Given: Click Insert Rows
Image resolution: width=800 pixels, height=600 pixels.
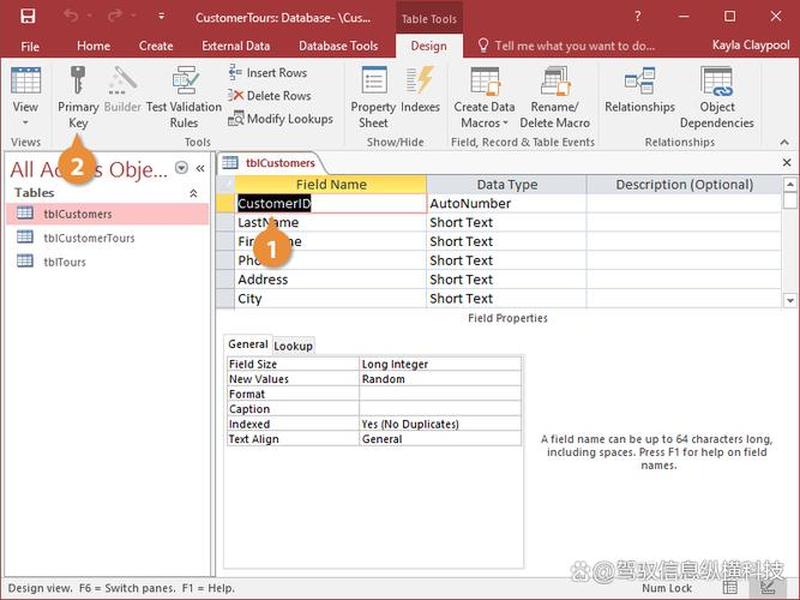Looking at the screenshot, I should pos(268,72).
